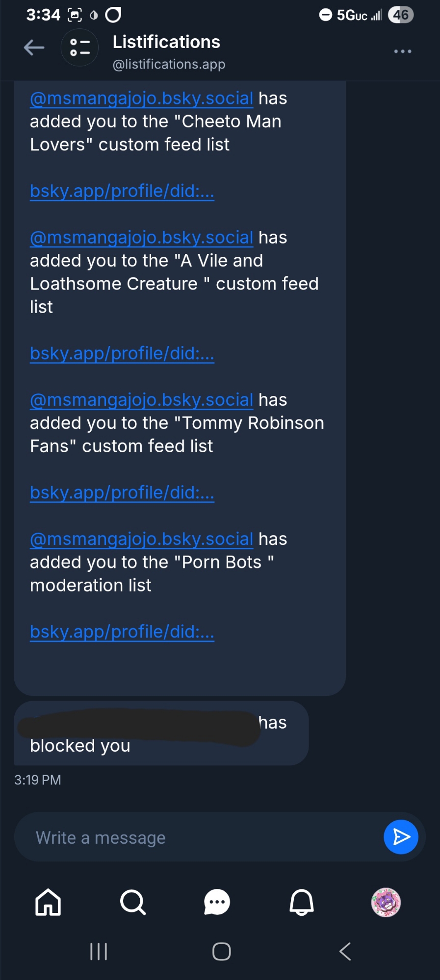The image size is (440, 980).
Task: Open @msmangajojo link above 'Tommy Robinson Fans'
Action: [x=141, y=400]
